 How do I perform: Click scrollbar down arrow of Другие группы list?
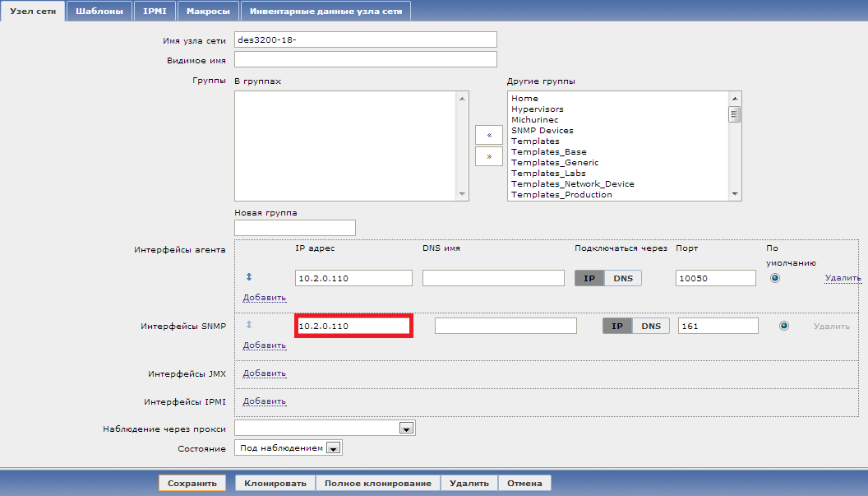point(734,194)
